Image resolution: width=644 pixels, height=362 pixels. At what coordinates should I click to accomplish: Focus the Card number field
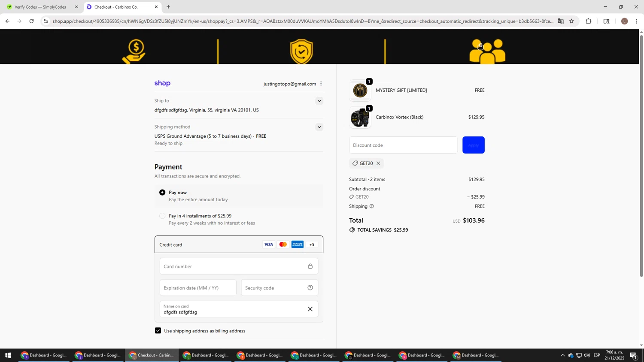[x=239, y=266]
